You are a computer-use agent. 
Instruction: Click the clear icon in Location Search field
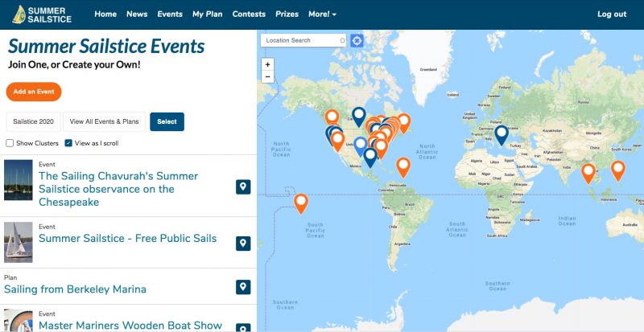[x=342, y=40]
